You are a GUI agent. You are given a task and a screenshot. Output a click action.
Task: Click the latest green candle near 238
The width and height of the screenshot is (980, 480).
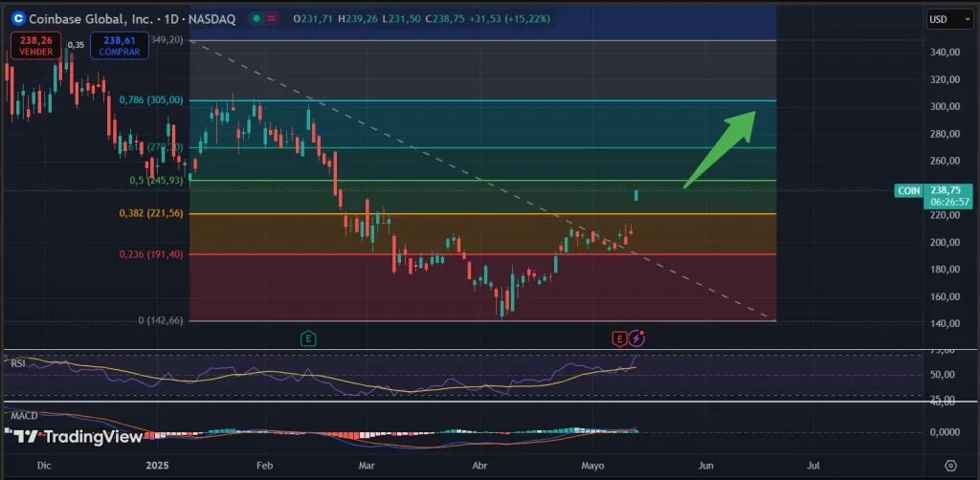636,195
